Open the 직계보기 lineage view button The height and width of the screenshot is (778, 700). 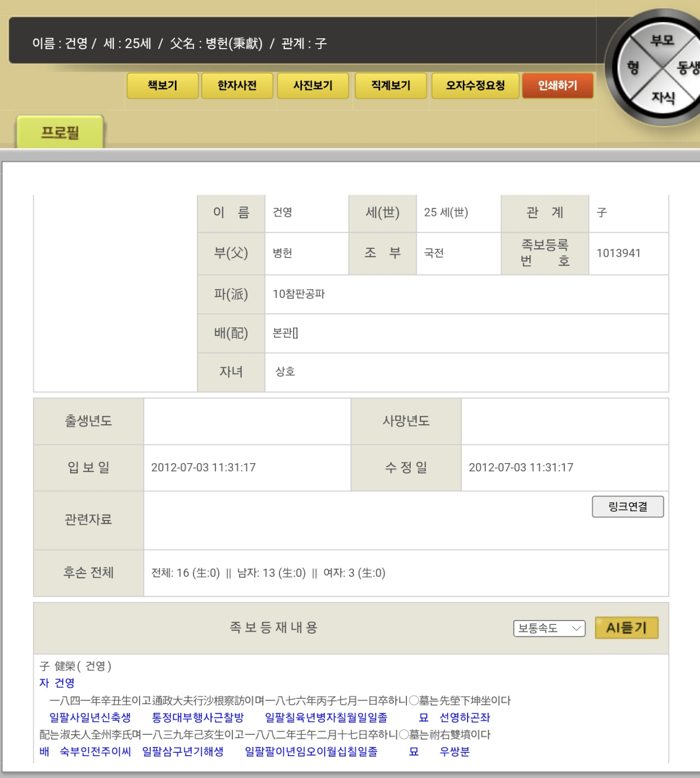click(390, 86)
